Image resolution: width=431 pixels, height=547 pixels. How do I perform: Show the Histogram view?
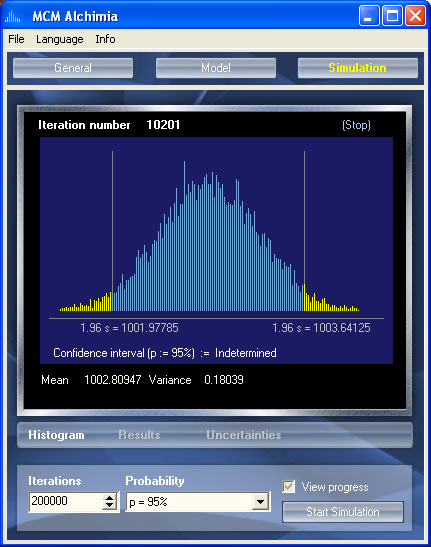click(56, 435)
